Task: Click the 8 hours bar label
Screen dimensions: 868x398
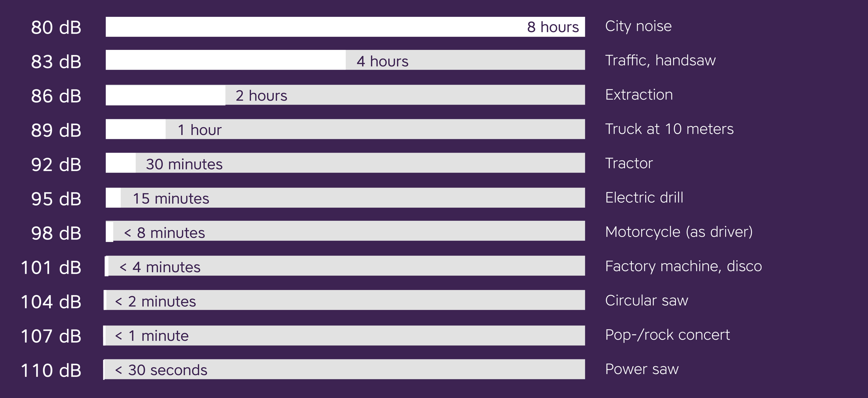Action: pos(553,27)
